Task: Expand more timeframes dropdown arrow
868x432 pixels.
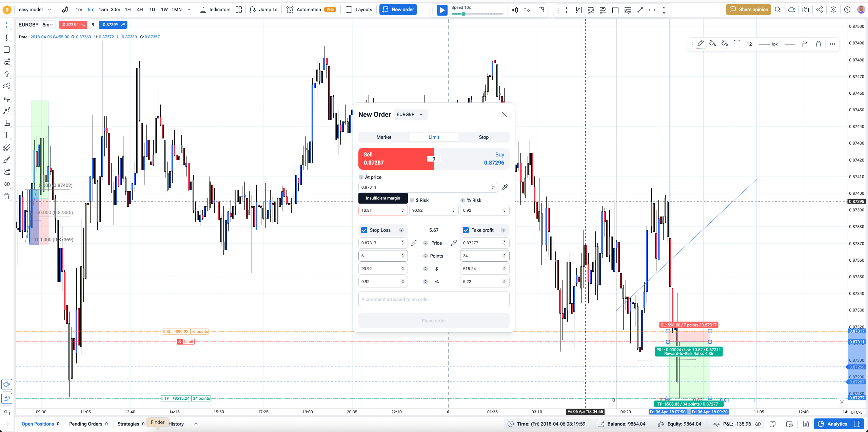Action: click(x=189, y=10)
